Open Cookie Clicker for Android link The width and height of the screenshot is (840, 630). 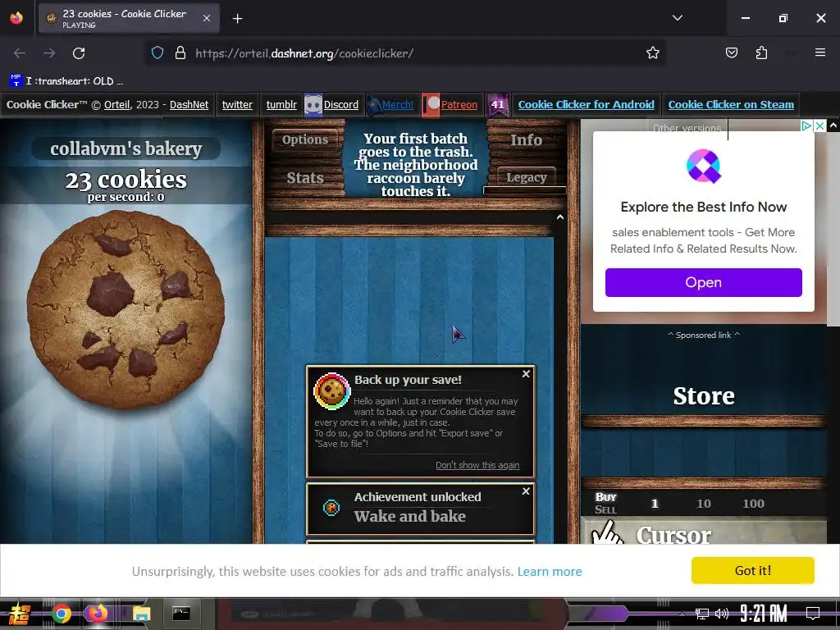[586, 104]
